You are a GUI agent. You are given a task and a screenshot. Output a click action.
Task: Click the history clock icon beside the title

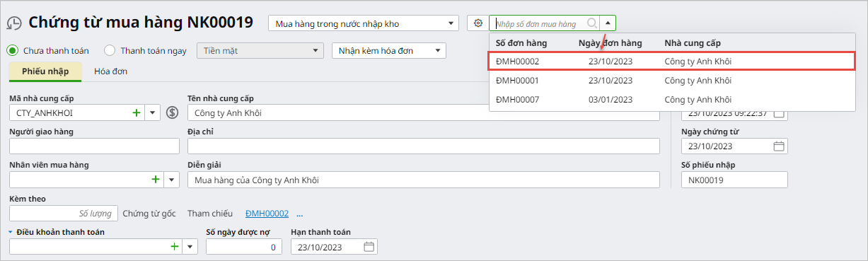coord(13,23)
